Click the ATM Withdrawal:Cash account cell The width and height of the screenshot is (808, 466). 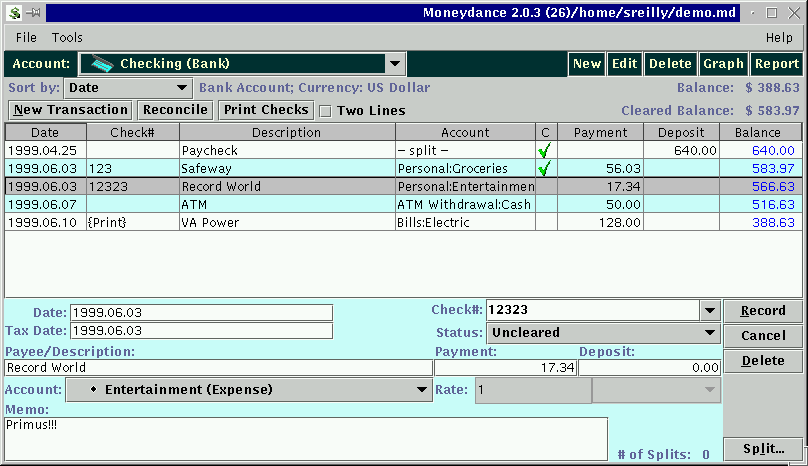click(x=465, y=205)
